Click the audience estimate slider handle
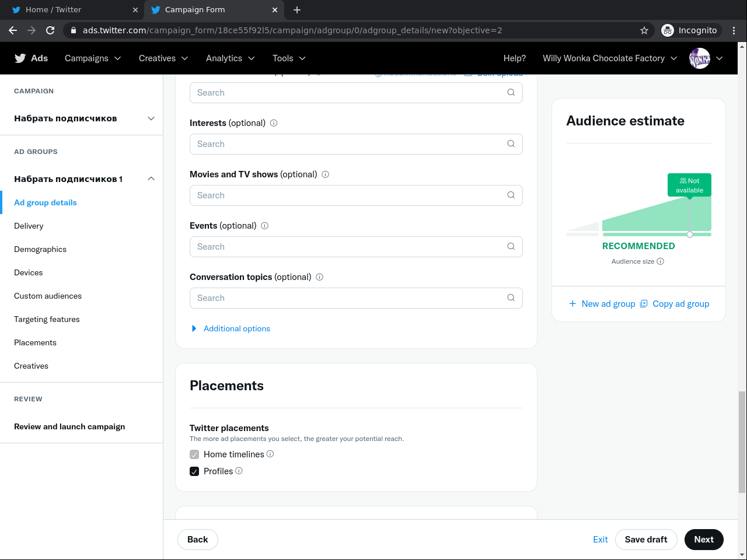The width and height of the screenshot is (747, 560). tap(690, 235)
